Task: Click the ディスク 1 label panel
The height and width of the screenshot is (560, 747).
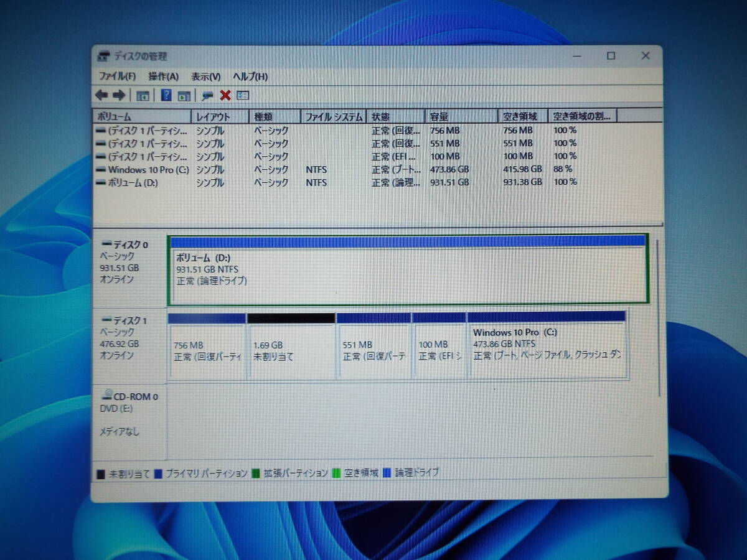Action: pos(129,345)
